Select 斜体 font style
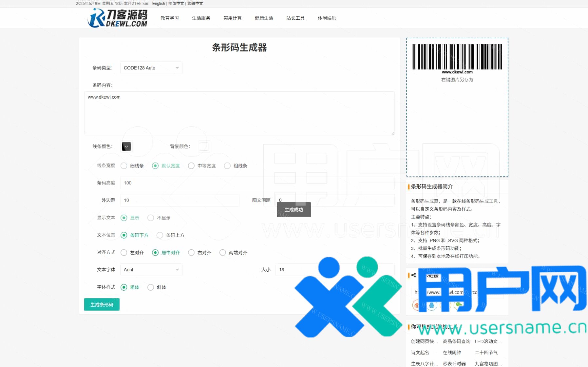Image resolution: width=588 pixels, height=367 pixels. click(151, 287)
